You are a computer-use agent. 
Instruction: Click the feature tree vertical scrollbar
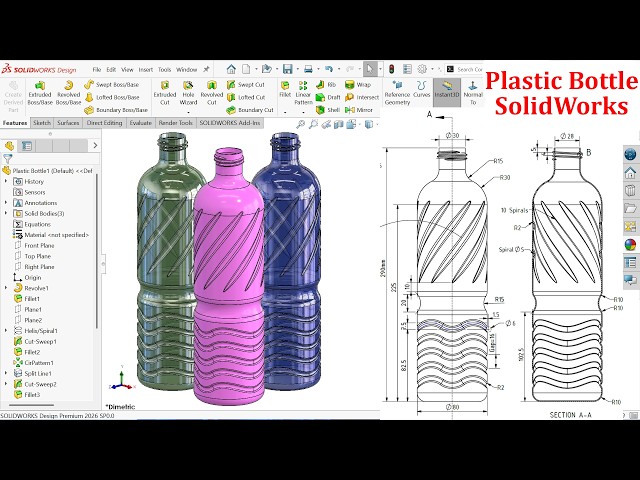97,251
